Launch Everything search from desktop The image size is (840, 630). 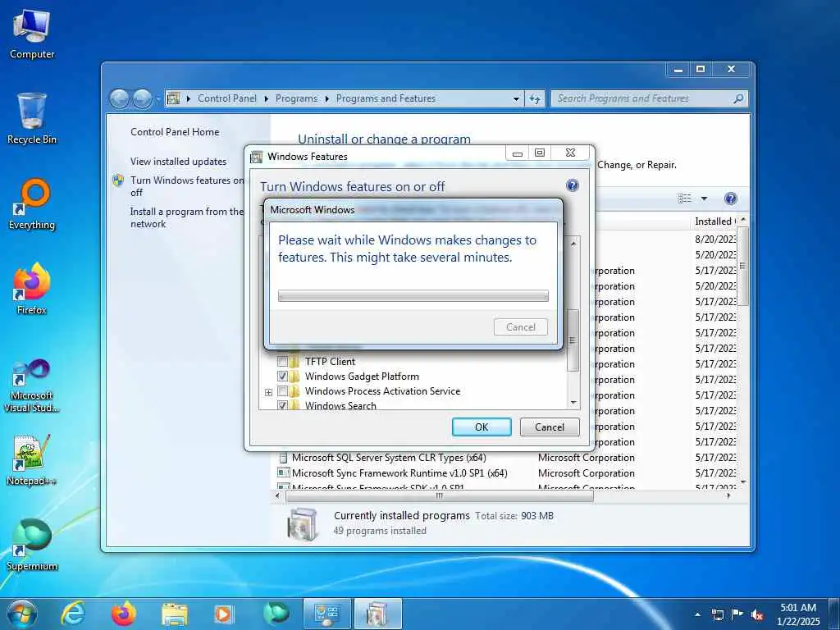(32, 204)
